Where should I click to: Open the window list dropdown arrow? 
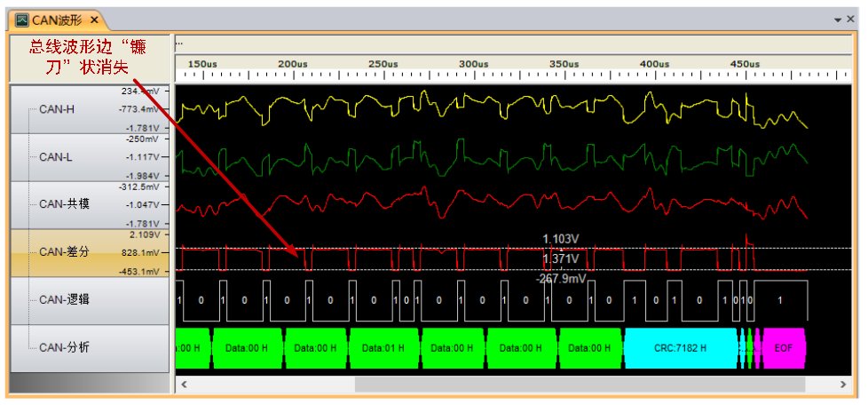click(837, 19)
